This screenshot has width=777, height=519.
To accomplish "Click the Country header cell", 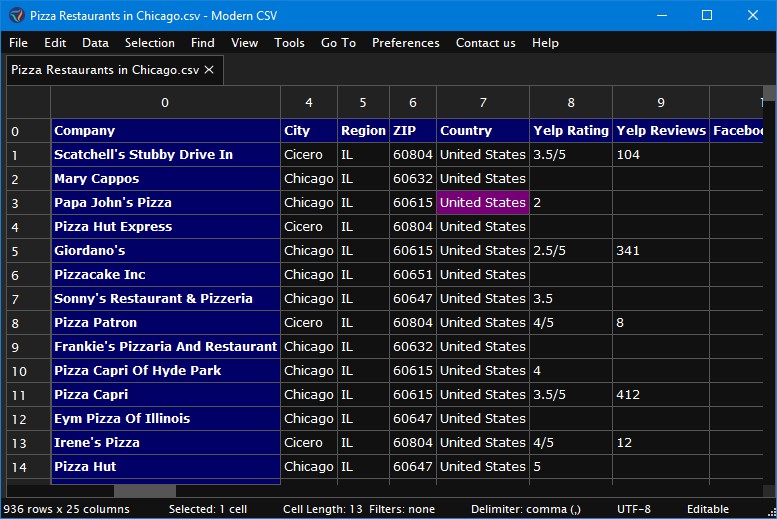I will pos(483,131).
